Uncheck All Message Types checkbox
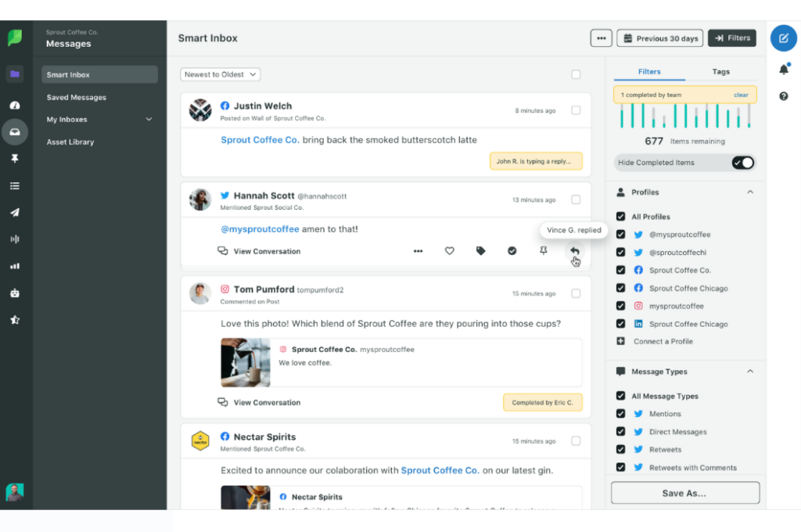Image resolution: width=801 pixels, height=532 pixels. [620, 396]
